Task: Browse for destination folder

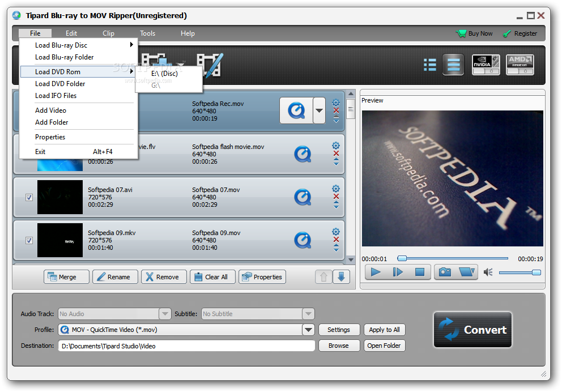Action: (339, 346)
